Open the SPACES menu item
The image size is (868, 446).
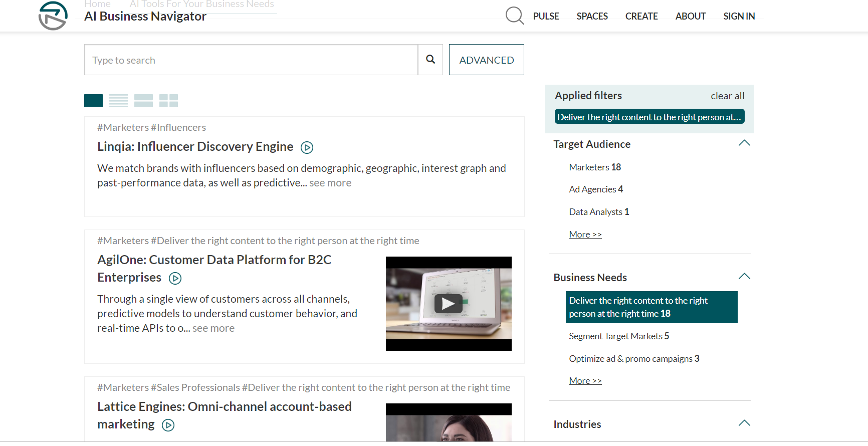(x=592, y=16)
